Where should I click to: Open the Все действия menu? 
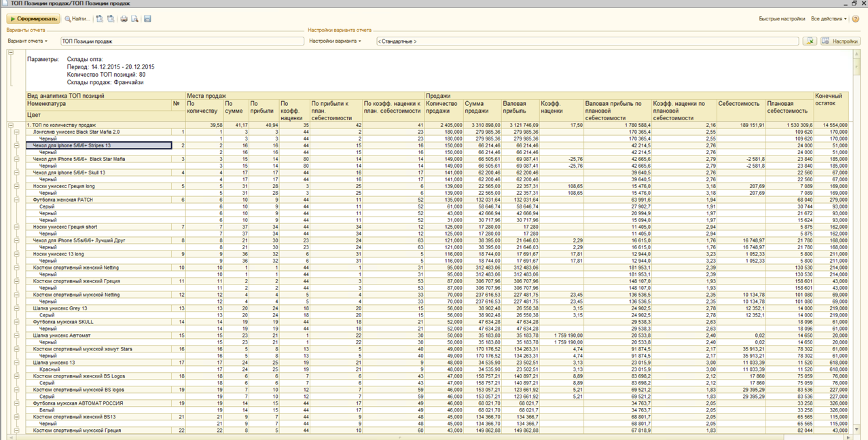[x=829, y=19]
